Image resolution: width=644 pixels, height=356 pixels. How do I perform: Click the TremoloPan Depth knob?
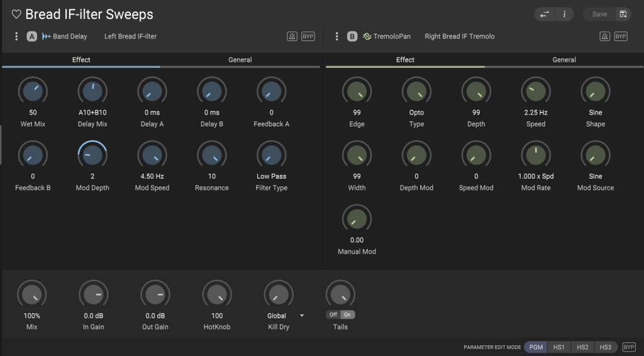click(x=476, y=91)
